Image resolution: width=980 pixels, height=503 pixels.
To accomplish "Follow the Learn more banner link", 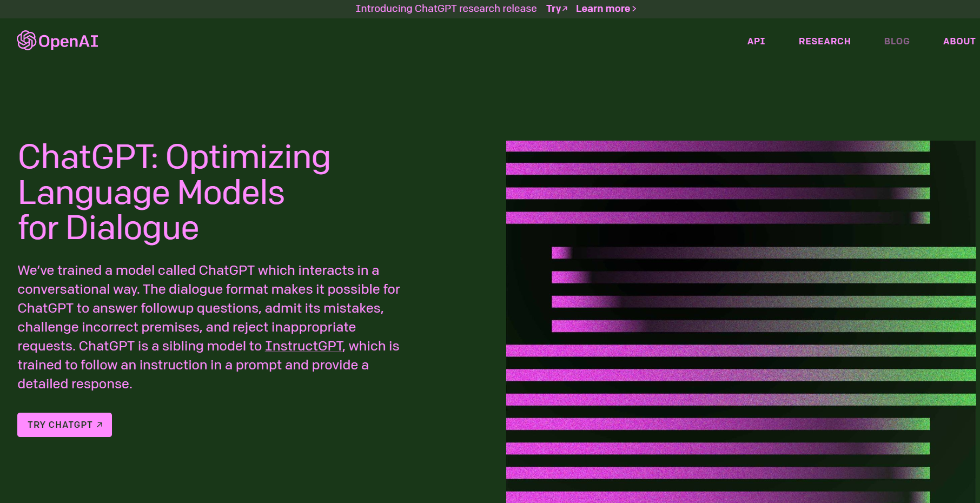I will (602, 9).
